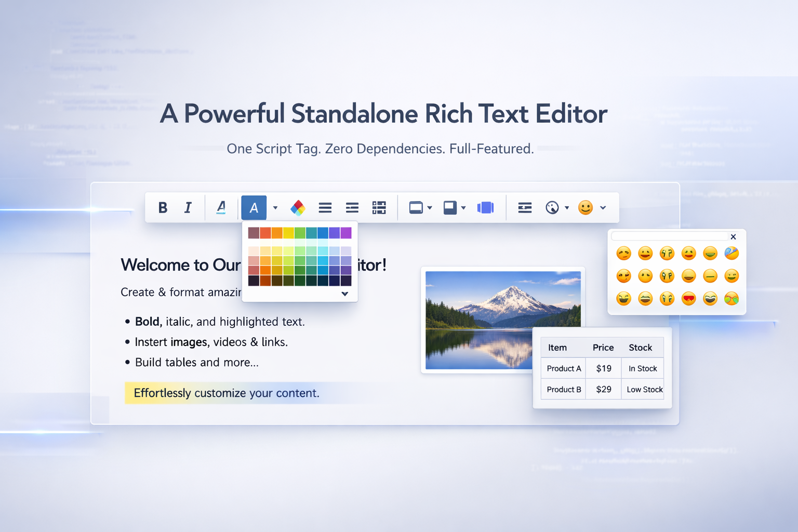Open the horizontal rule settings icon
This screenshot has height=532, width=798.
pyautogui.click(x=524, y=207)
